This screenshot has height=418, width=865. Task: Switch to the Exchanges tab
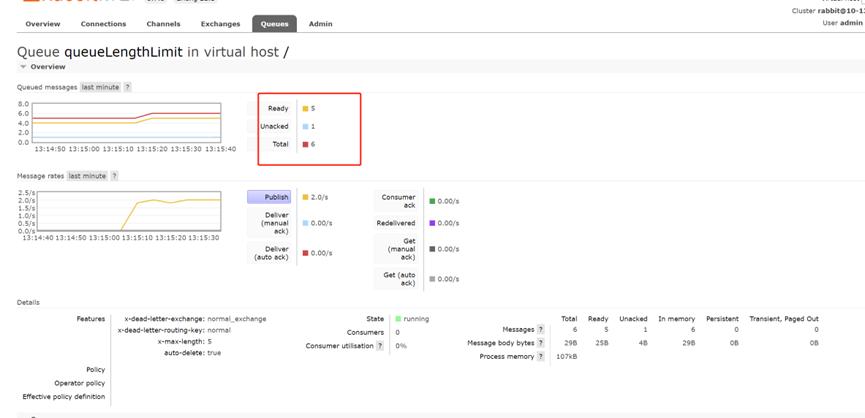220,23
